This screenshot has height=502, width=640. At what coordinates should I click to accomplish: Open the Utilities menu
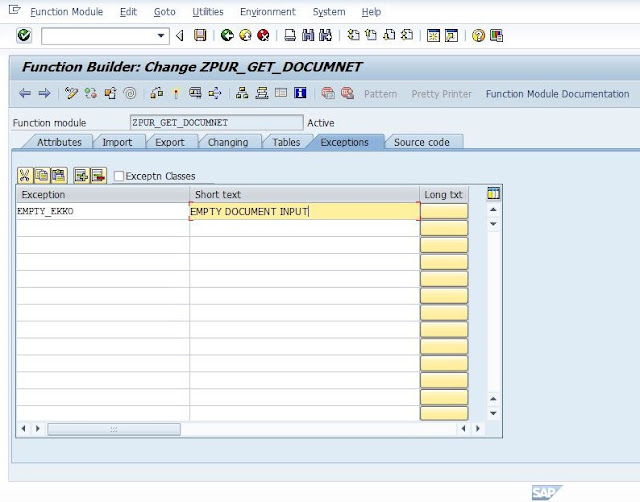(208, 12)
